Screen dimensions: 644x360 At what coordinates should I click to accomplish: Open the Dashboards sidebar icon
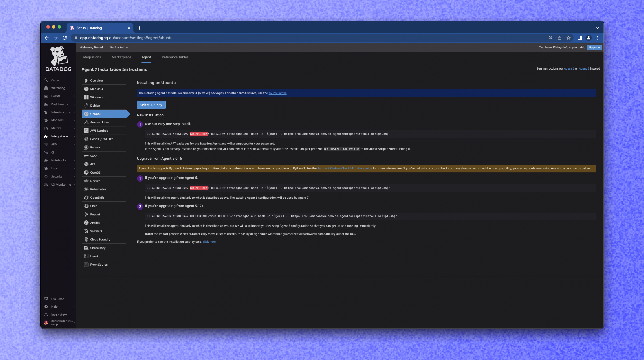click(46, 104)
